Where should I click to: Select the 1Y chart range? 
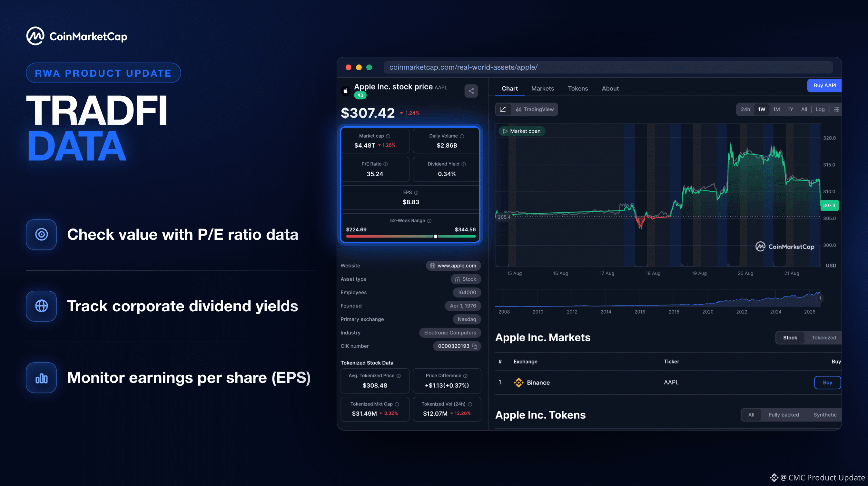click(x=790, y=110)
